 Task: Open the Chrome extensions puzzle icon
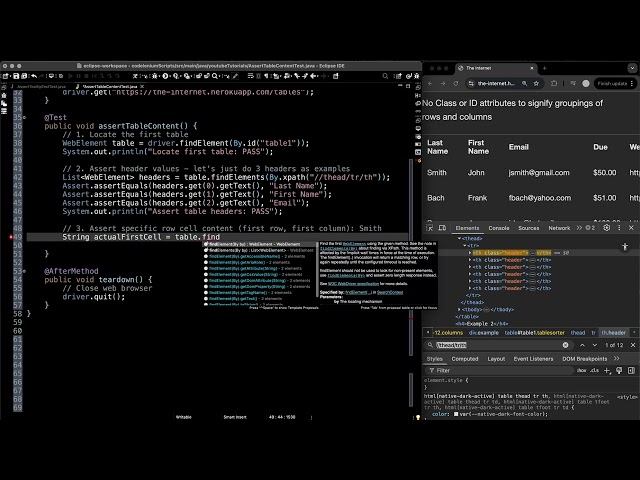554,83
